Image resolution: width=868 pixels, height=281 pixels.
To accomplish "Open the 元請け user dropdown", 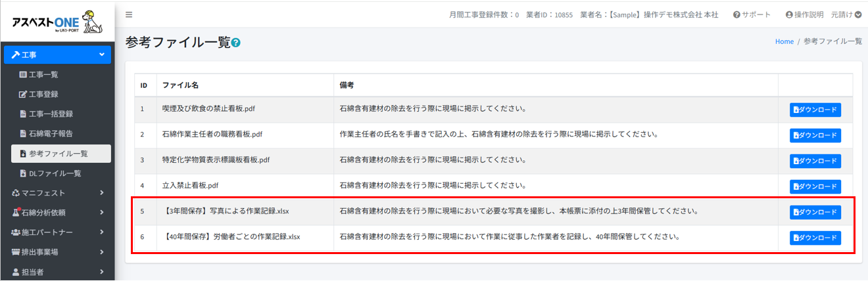I will (x=846, y=14).
